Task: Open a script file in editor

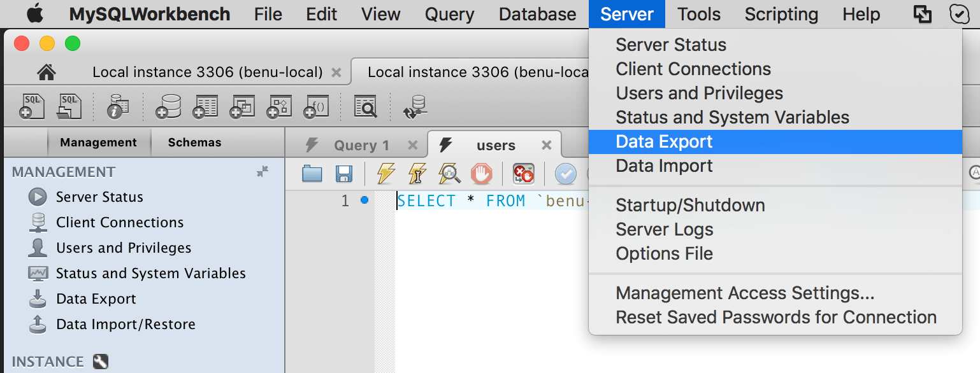Action: coord(312,173)
